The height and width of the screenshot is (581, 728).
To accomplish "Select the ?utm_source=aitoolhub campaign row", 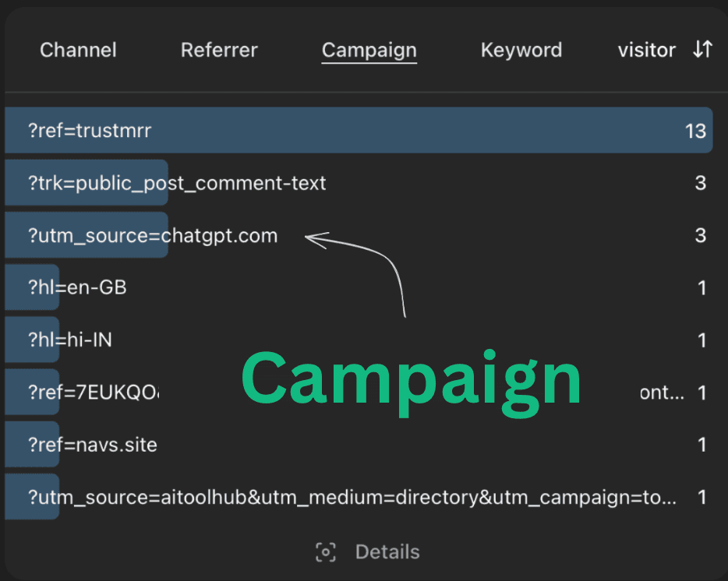I will coord(359,497).
